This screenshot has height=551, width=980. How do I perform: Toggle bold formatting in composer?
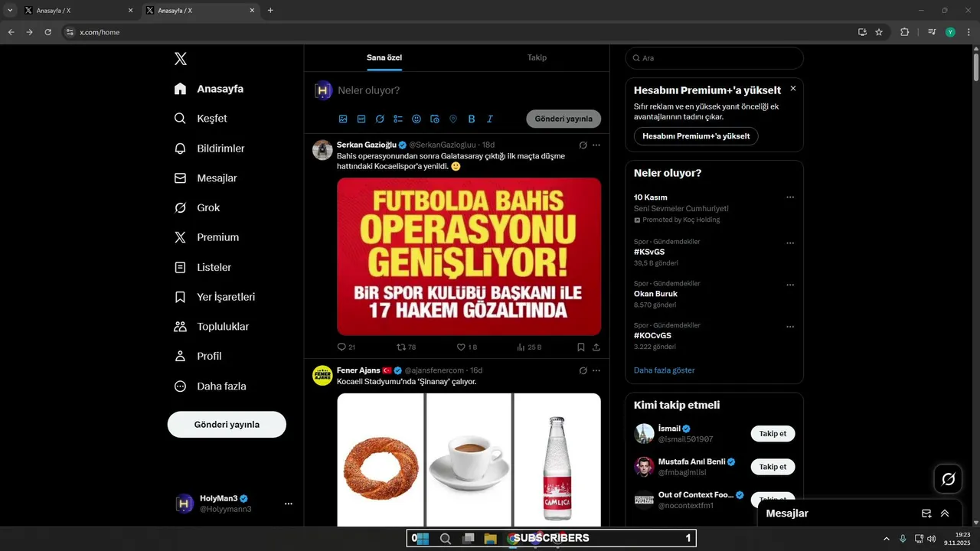point(472,119)
